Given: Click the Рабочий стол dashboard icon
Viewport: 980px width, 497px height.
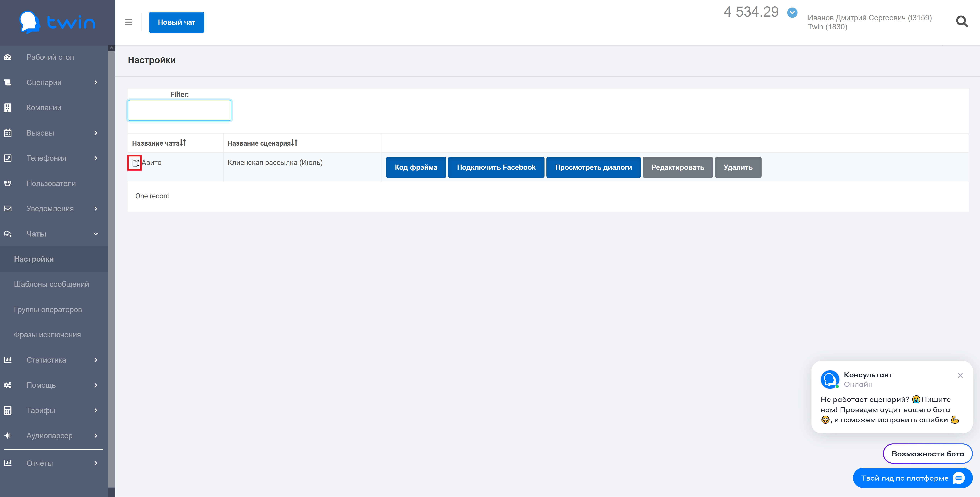Looking at the screenshot, I should (x=8, y=57).
